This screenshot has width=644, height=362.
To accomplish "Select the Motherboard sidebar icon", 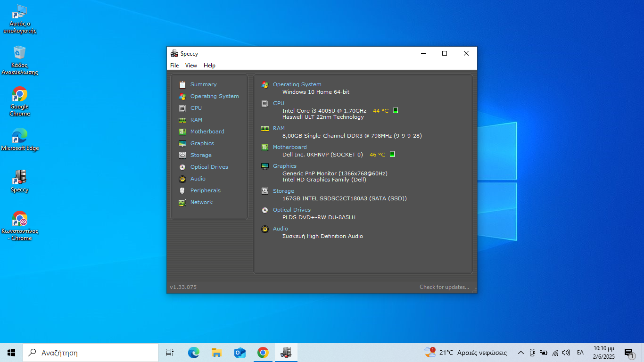I will (x=182, y=132).
